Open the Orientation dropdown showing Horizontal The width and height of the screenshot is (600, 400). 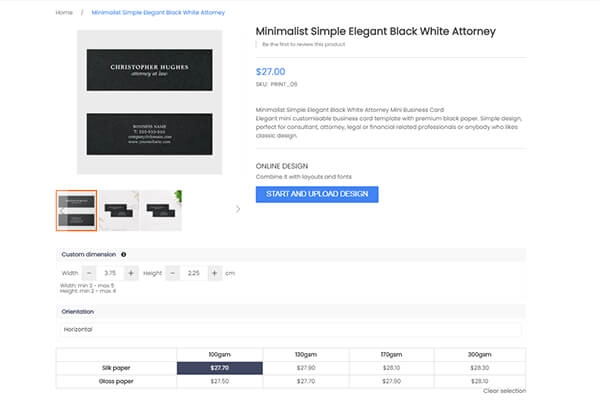(290, 329)
